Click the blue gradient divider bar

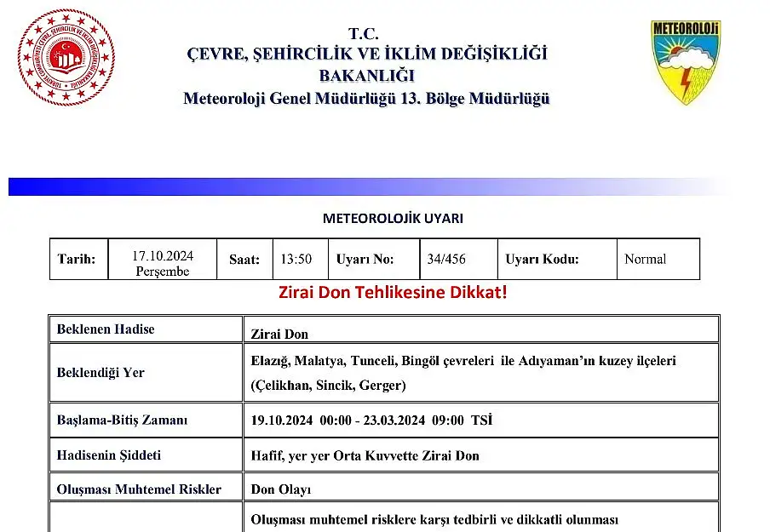(341, 186)
